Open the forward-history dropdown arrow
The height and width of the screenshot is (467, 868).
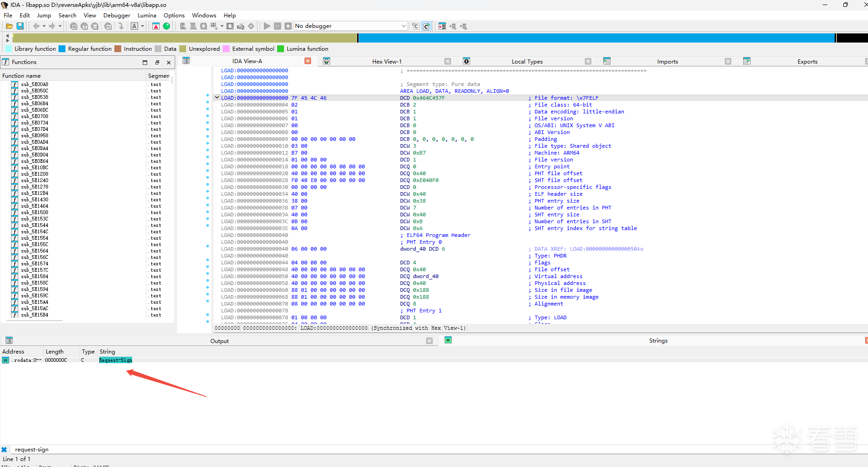click(60, 26)
